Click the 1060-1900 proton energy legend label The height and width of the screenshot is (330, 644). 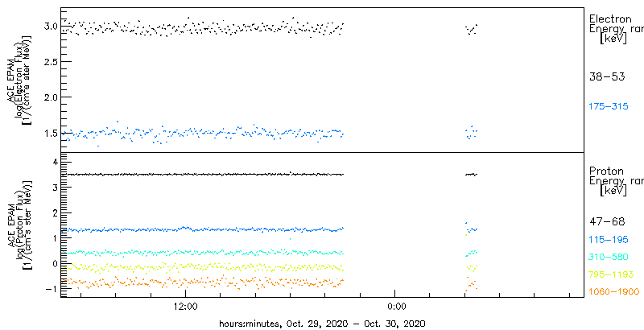[x=614, y=292]
